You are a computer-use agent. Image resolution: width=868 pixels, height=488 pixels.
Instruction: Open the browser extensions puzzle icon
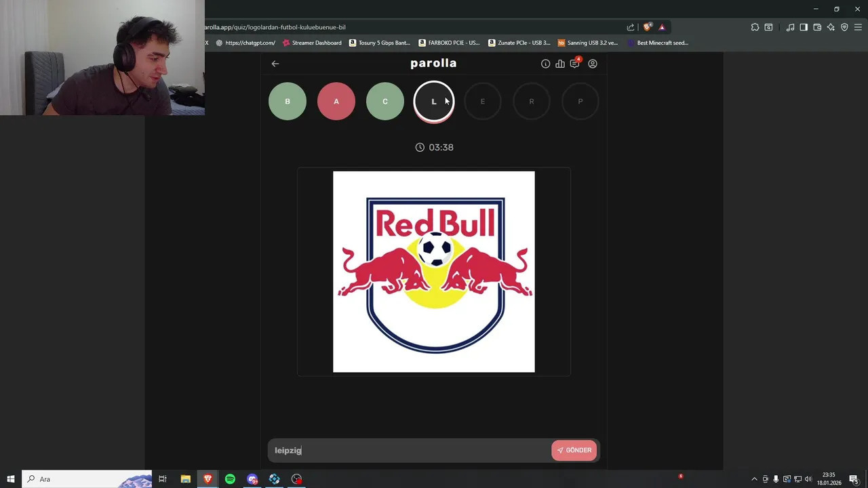point(755,27)
